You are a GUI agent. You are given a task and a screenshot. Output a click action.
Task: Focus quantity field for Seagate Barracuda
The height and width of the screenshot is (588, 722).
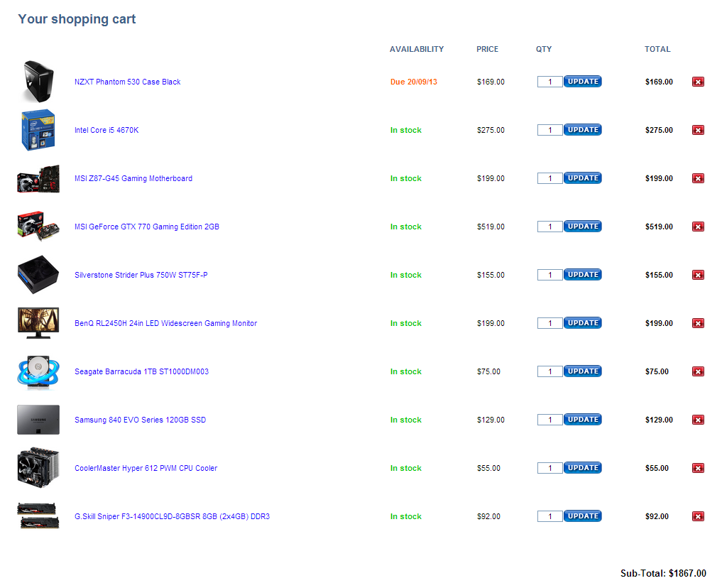pyautogui.click(x=549, y=372)
